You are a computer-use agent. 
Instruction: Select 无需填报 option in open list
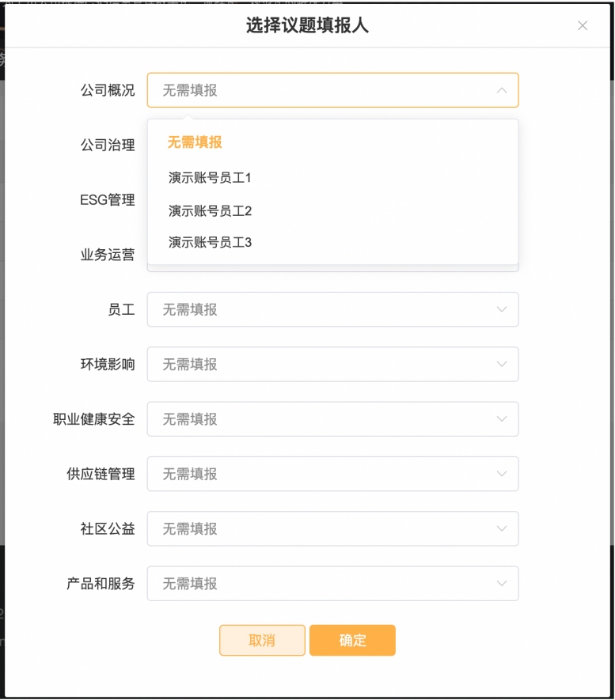195,142
